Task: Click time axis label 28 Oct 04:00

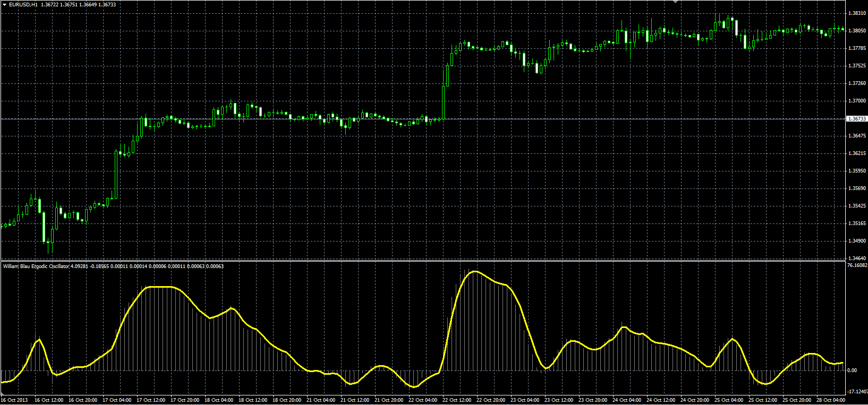Action: pyautogui.click(x=831, y=400)
